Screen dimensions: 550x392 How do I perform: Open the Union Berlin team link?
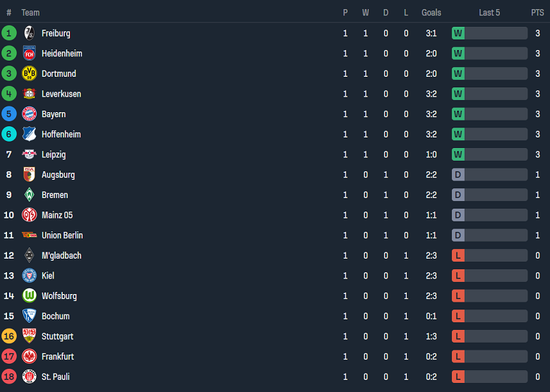tap(63, 235)
